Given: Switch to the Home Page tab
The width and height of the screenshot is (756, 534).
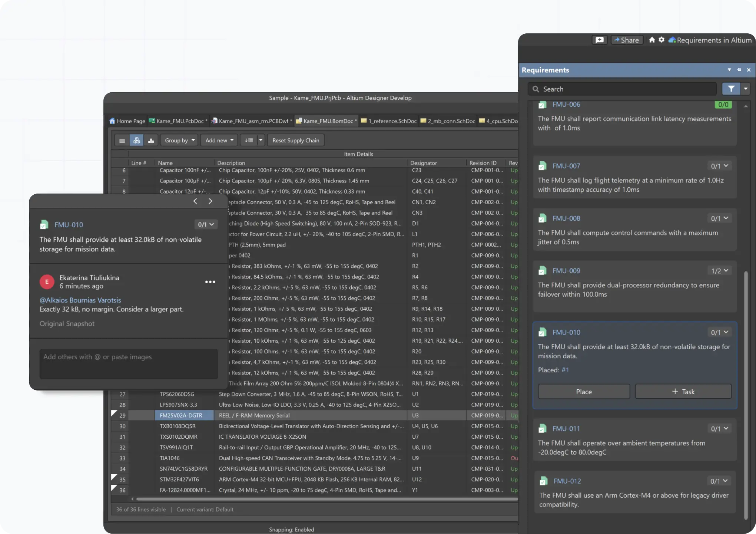Looking at the screenshot, I should coord(127,121).
